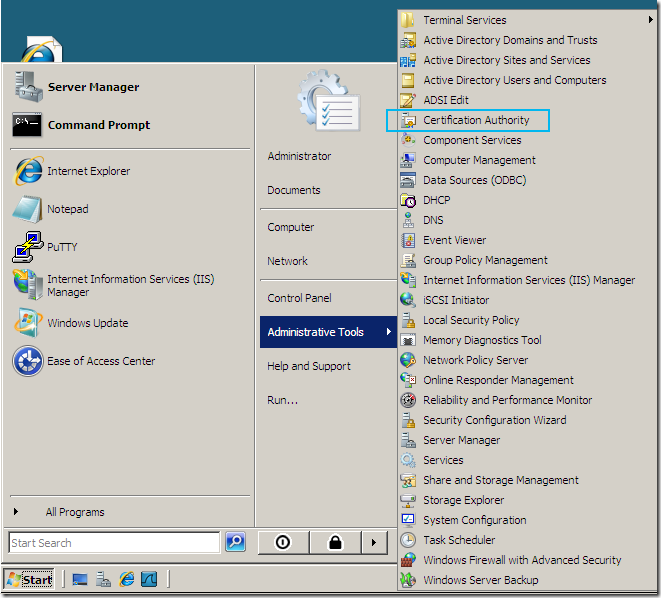661x598 pixels.
Task: Click Active Directory Domains and Trusts icon
Action: (x=408, y=40)
